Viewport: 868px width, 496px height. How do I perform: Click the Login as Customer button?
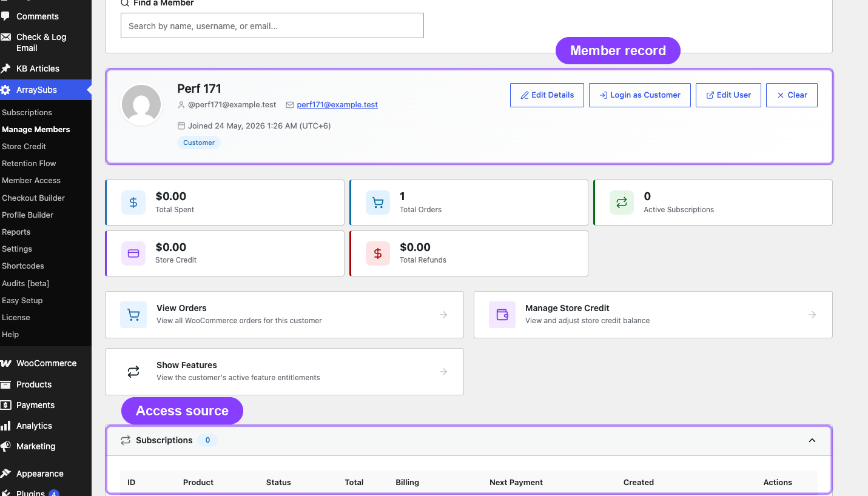[x=640, y=95]
